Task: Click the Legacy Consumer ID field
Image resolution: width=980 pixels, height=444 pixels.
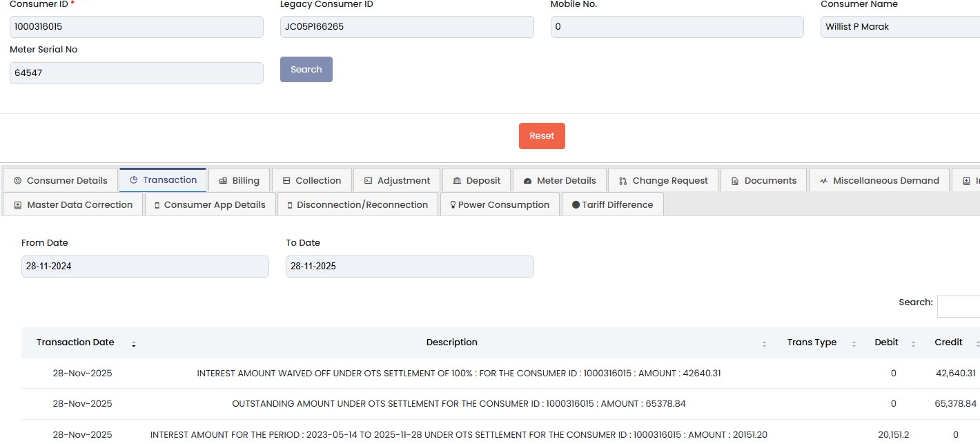Action: tap(406, 27)
